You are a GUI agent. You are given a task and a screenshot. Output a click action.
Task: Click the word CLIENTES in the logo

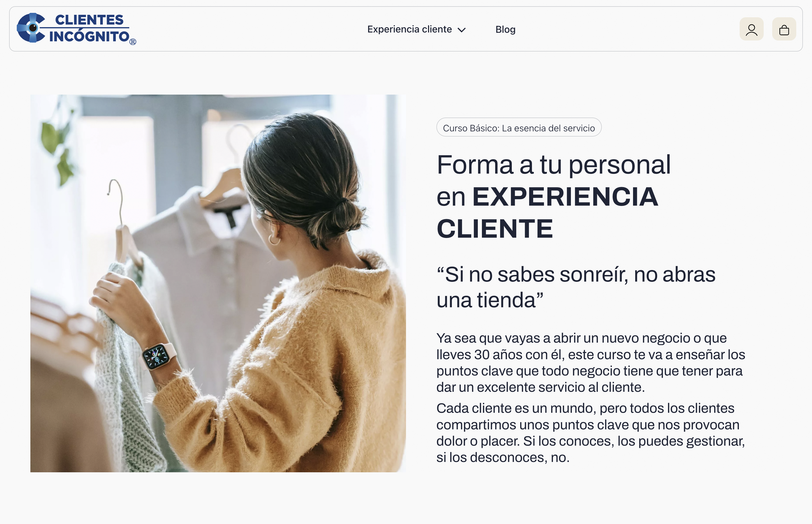(x=89, y=20)
